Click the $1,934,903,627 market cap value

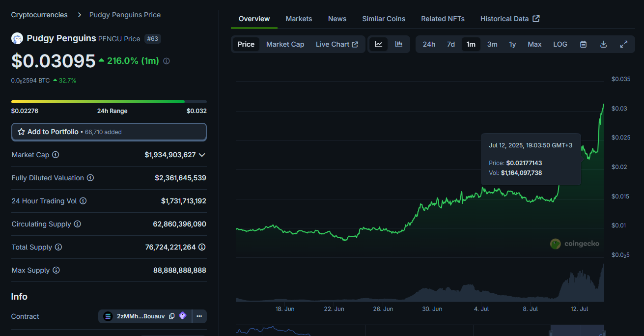click(x=170, y=155)
